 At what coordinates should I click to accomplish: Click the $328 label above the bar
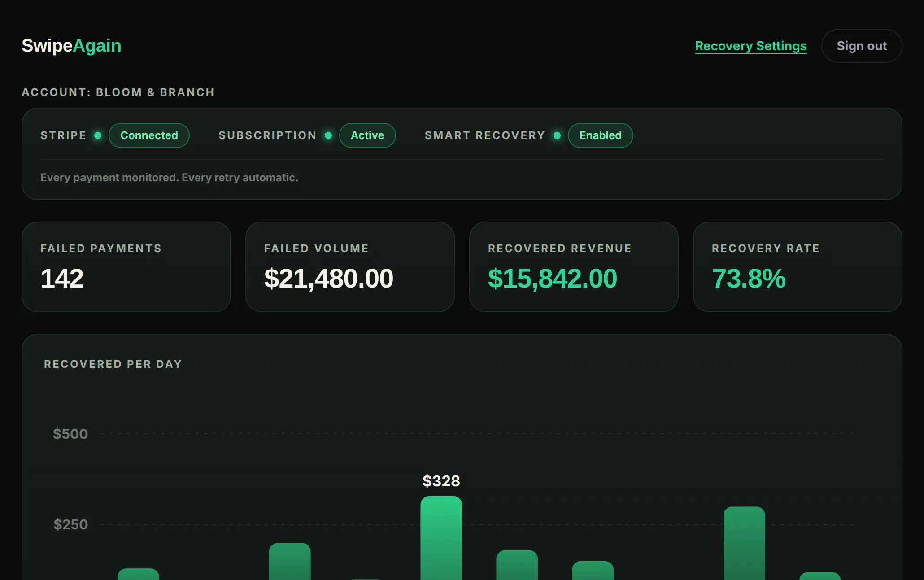pyautogui.click(x=441, y=481)
